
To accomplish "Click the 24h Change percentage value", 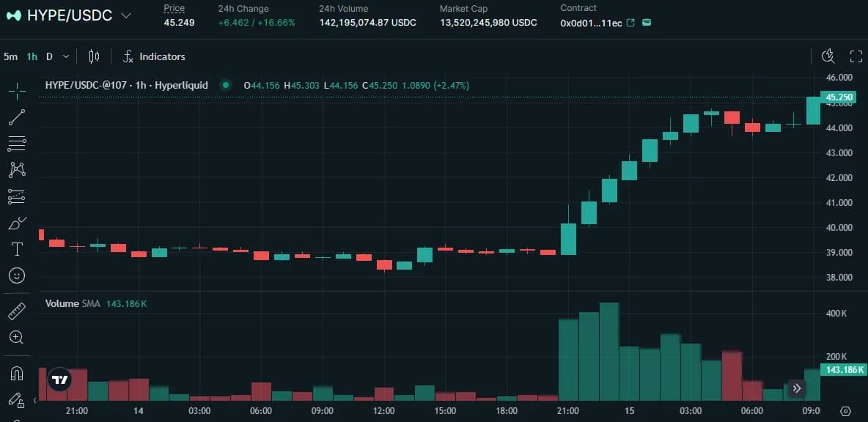I will 276,23.
